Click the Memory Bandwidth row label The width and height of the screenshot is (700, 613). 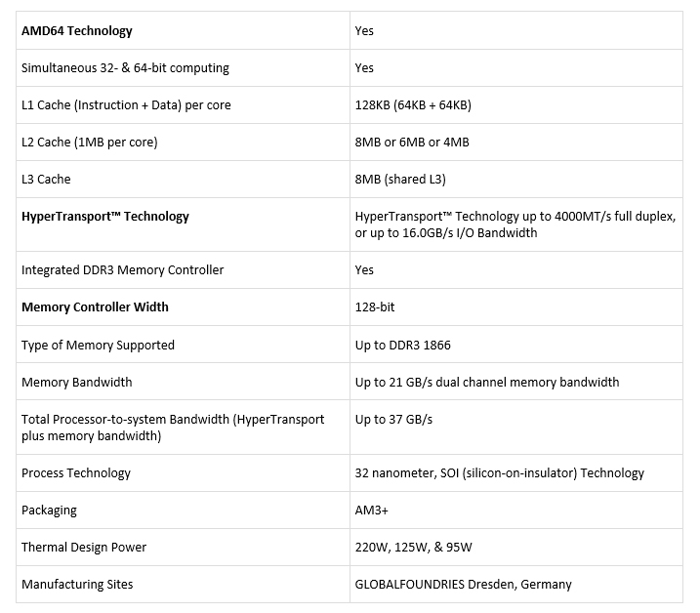(76, 382)
